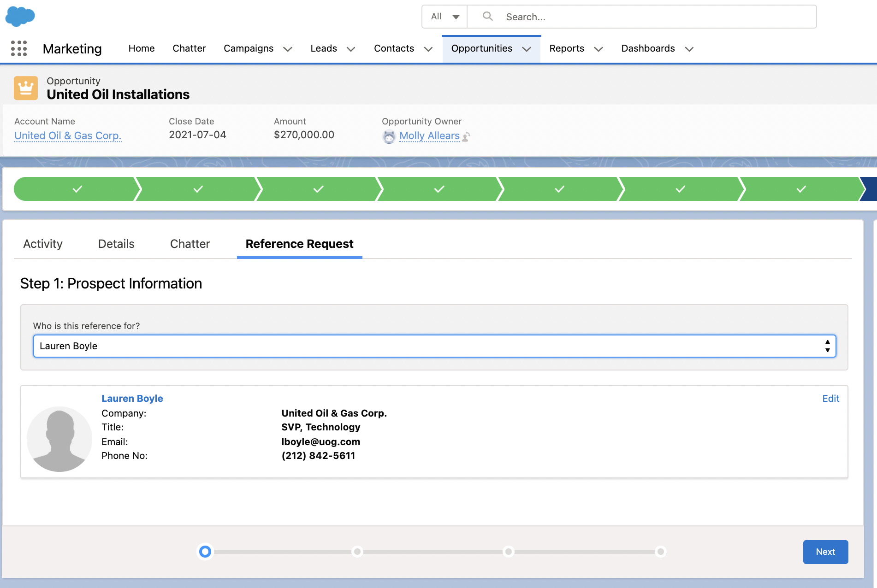Expand the Leads menu chevron
Image resolution: width=877 pixels, height=588 pixels.
(351, 49)
